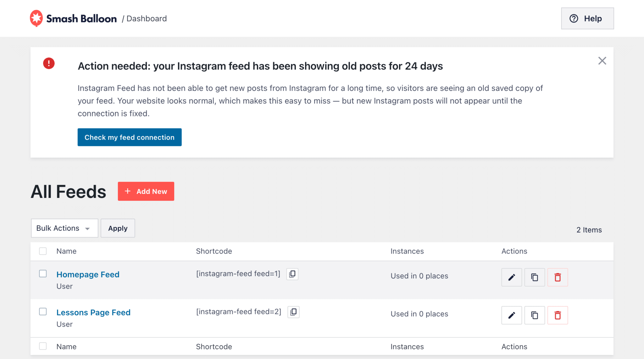This screenshot has width=644, height=359.
Task: Duplicate the Lessons Page Feed
Action: click(x=534, y=315)
